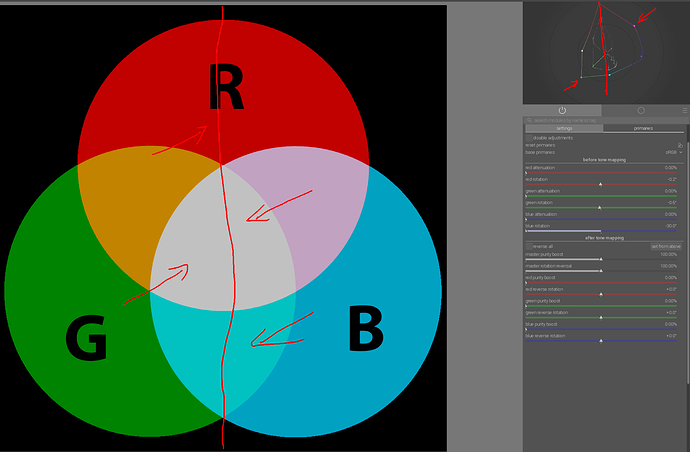Screen dimensions: 690x452
Task: Click the set from above button
Action: click(666, 246)
